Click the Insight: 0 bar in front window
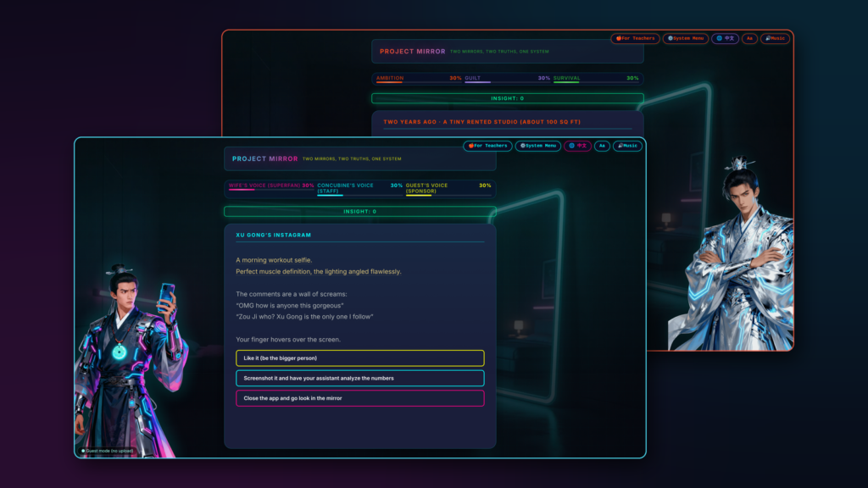The height and width of the screenshot is (488, 868). [359, 211]
